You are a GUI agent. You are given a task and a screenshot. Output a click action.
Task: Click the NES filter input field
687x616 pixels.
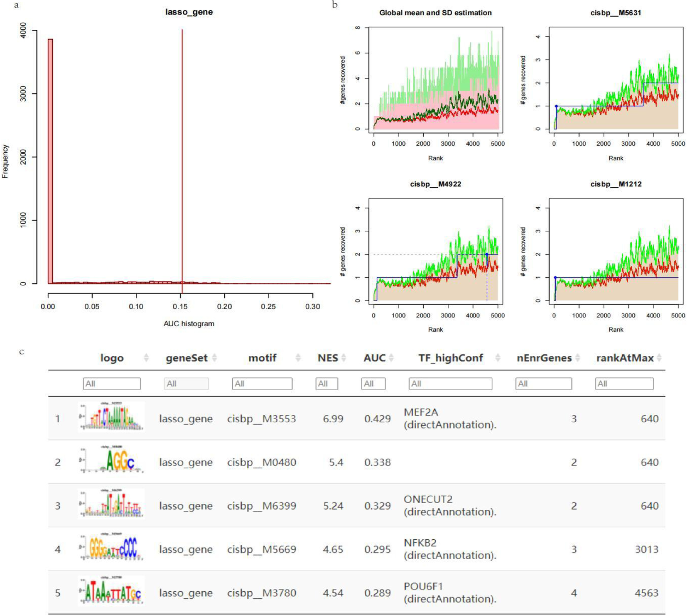tap(327, 384)
